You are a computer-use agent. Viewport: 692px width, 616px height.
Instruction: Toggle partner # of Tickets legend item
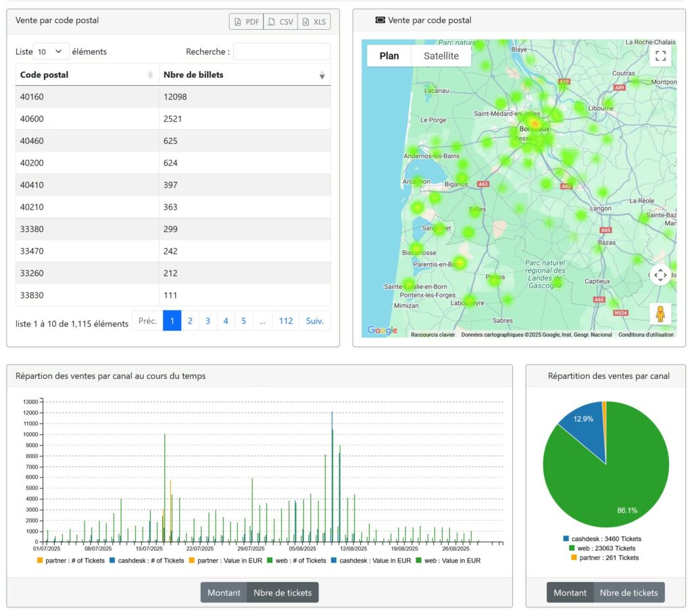[71, 561]
